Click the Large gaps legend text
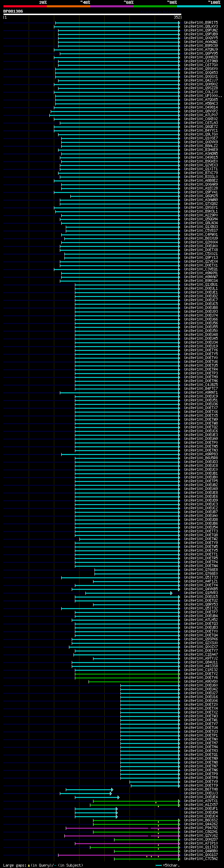The width and height of the screenshot is (224, 868). coord(43,865)
